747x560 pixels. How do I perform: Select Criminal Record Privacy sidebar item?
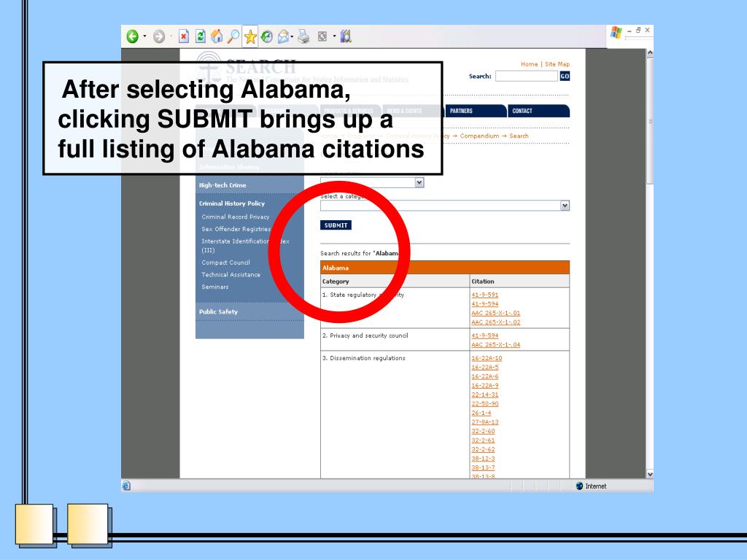(x=236, y=217)
